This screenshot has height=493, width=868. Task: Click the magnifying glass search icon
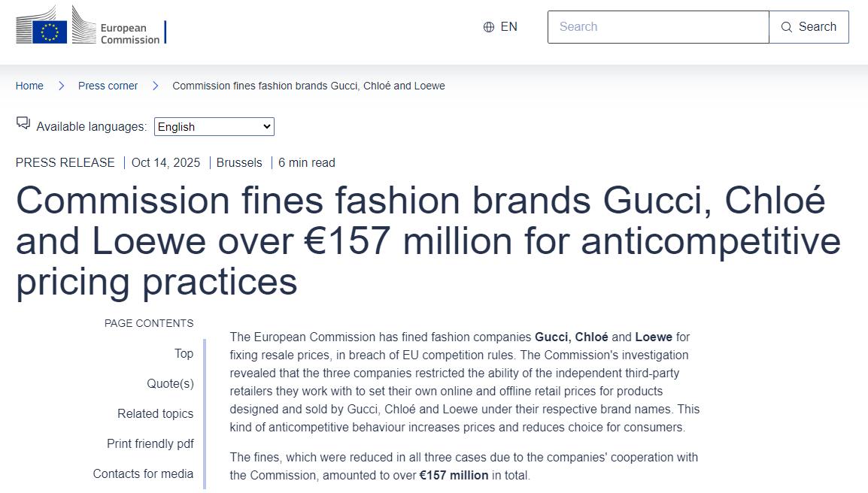787,27
